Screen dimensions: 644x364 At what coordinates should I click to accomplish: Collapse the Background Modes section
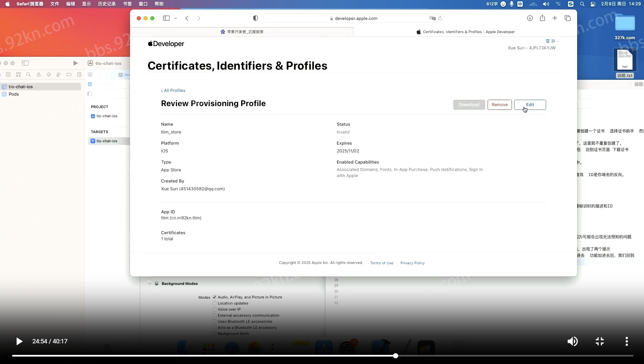click(150, 284)
